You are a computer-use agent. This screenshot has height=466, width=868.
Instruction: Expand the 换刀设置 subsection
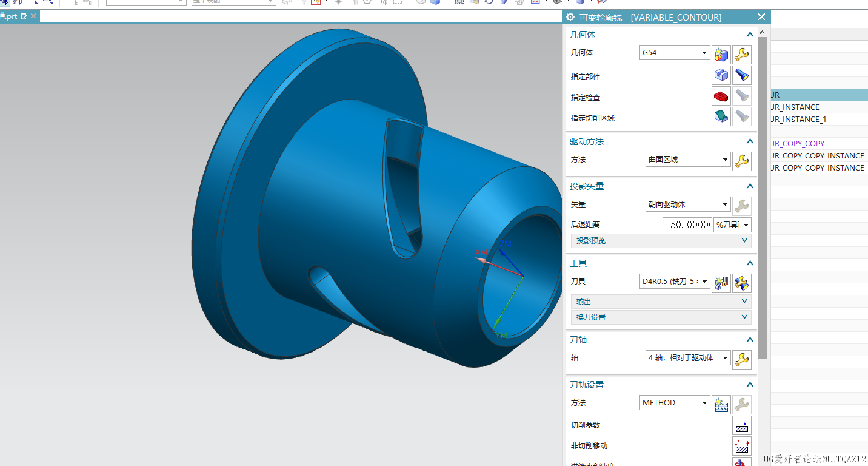click(x=661, y=317)
